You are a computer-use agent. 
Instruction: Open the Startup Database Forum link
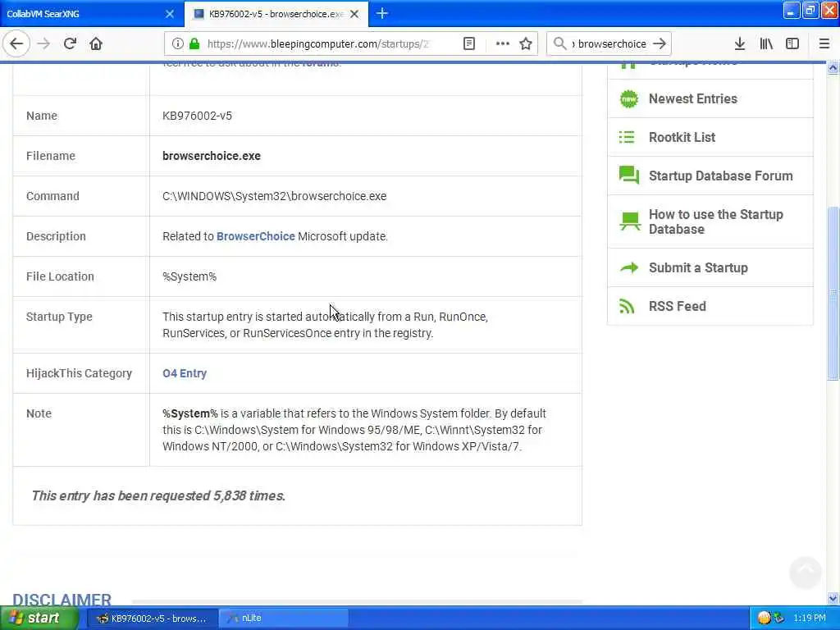point(720,176)
